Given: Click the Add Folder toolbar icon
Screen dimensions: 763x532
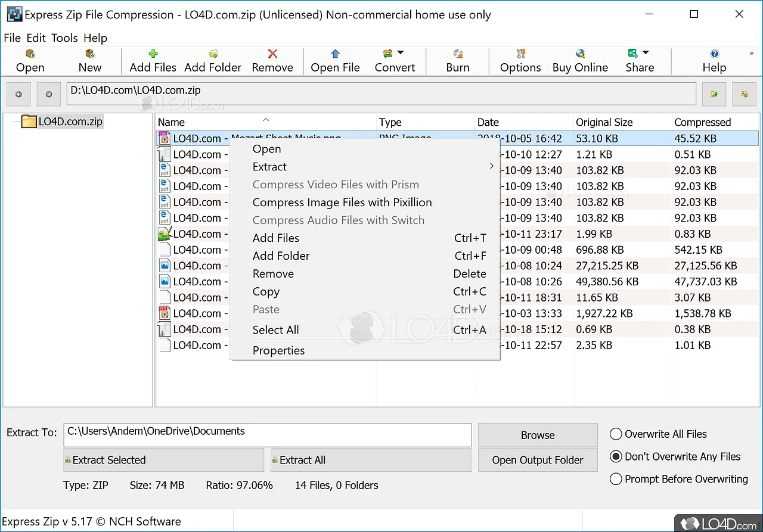Looking at the screenshot, I should pos(213,54).
